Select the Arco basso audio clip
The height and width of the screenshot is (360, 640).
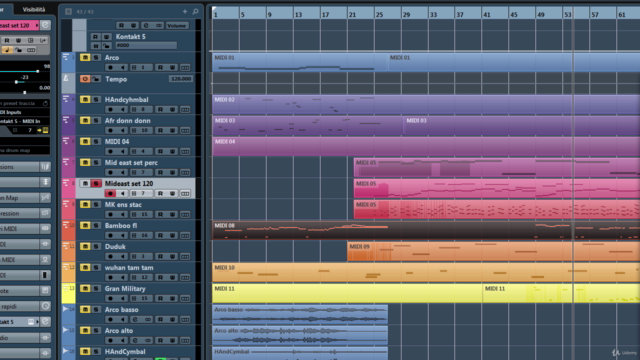click(x=300, y=314)
